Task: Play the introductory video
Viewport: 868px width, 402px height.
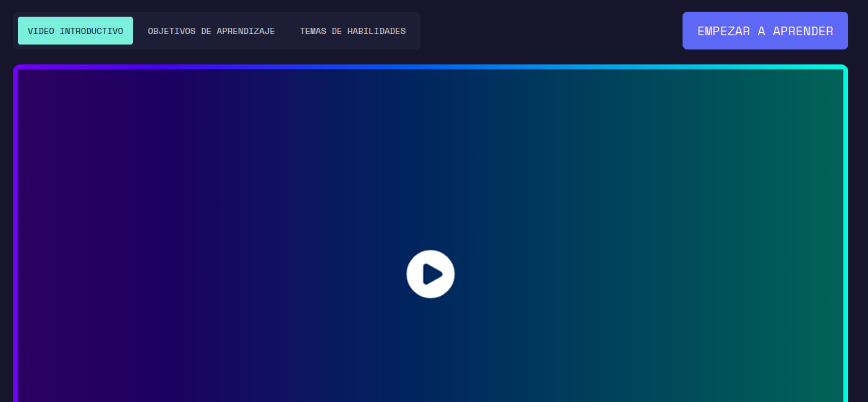Action: tap(430, 274)
